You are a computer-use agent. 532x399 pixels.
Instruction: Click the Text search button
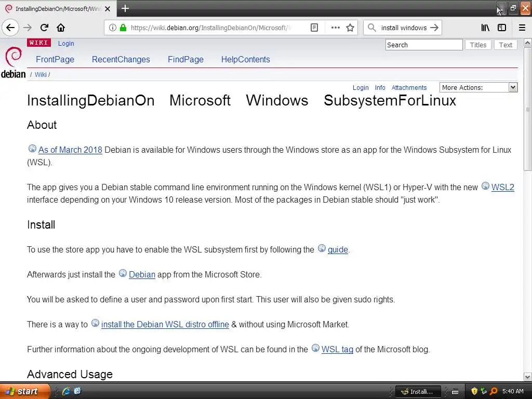point(506,45)
